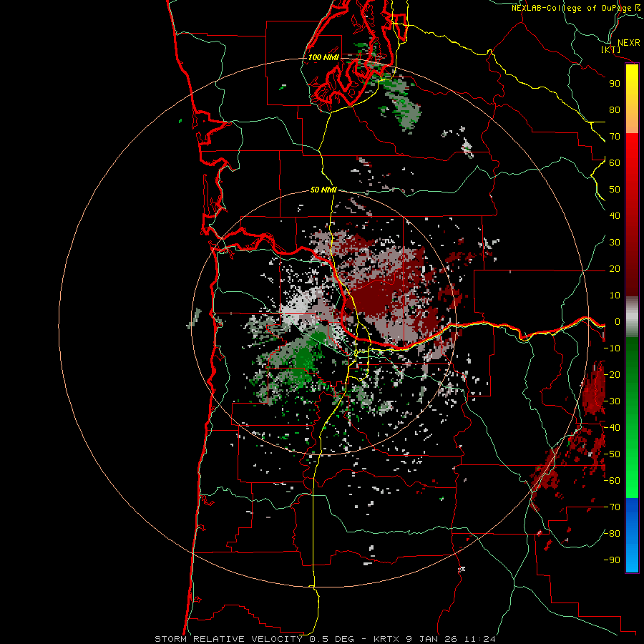This screenshot has height=644, width=644.
Task: Click the "-10" value on velocity scale
Action: point(612,348)
